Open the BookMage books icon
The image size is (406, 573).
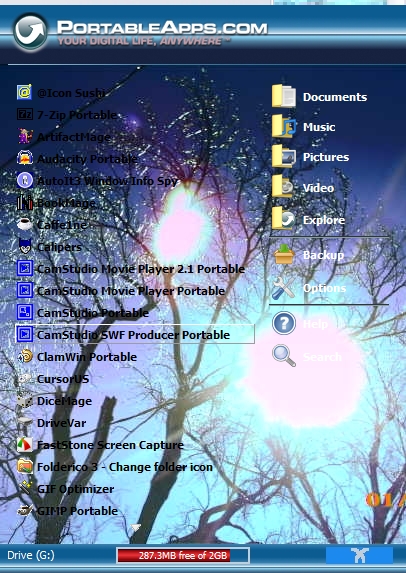pyautogui.click(x=24, y=202)
